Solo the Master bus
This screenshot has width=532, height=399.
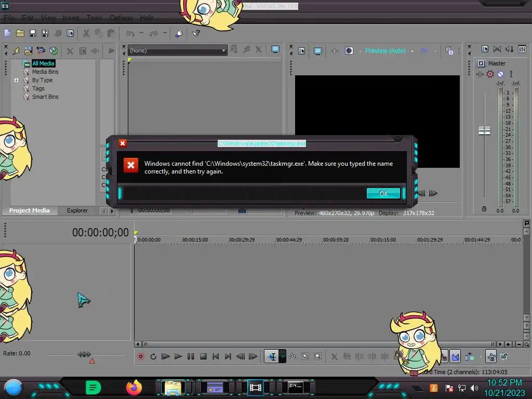click(511, 74)
